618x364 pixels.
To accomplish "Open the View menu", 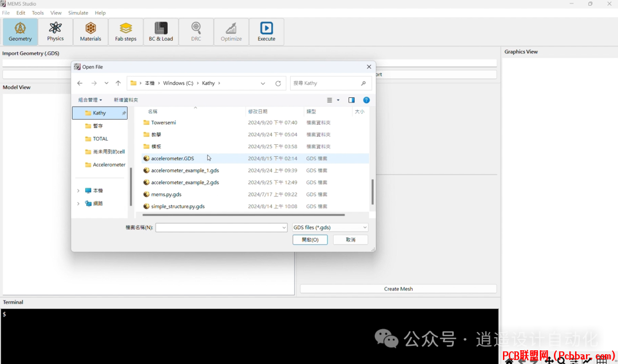I will click(56, 13).
